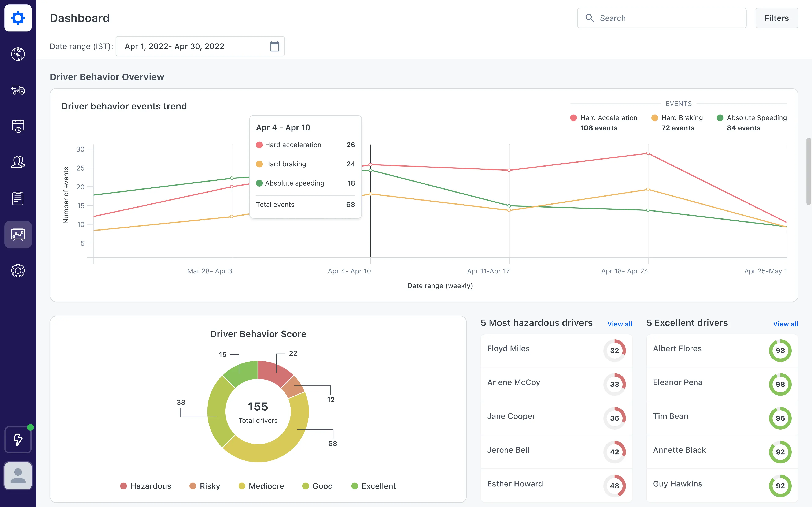The height and width of the screenshot is (508, 812).
Task: Open the settings gear sidebar icon
Action: pos(18,270)
